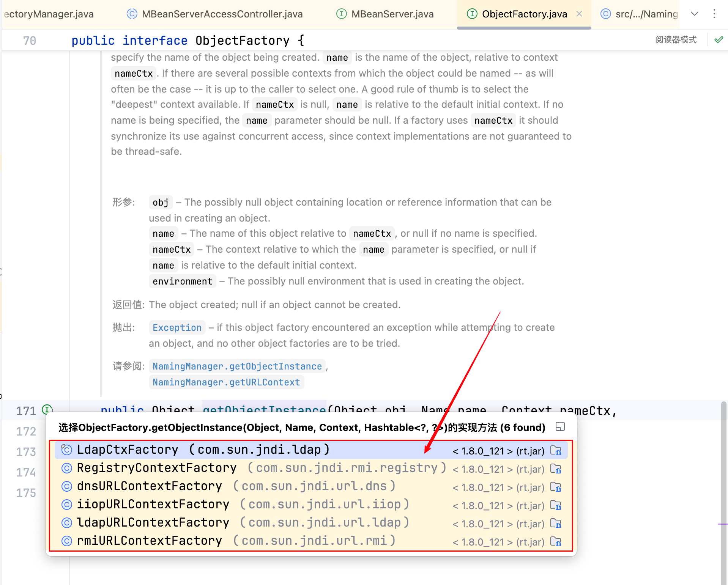Click the library folder icon for RegistryContextFactory

pyautogui.click(x=556, y=469)
